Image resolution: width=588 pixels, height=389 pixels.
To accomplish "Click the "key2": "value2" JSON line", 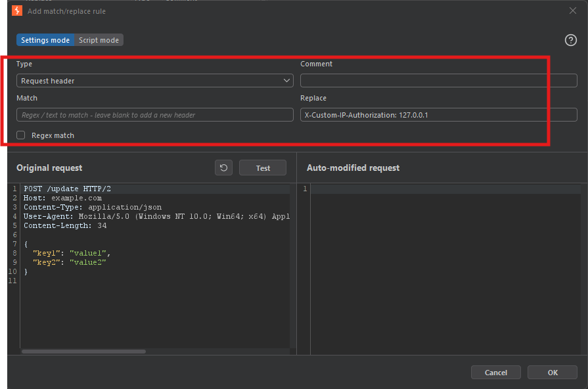I will pos(70,262).
